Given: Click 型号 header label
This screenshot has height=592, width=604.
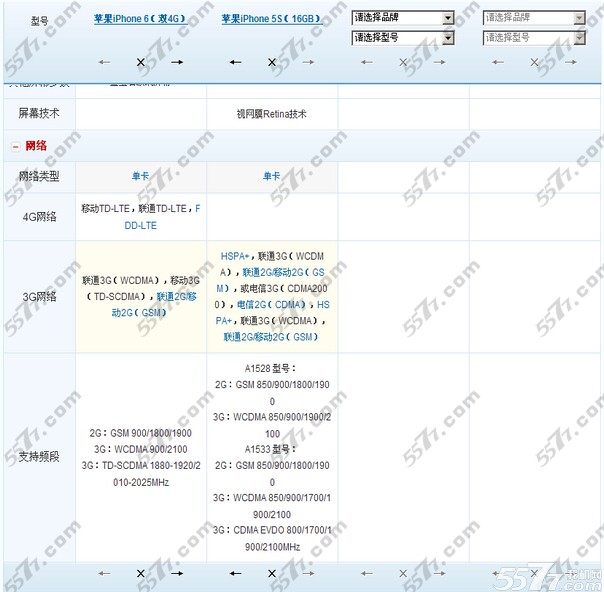Looking at the screenshot, I should click(x=39, y=21).
